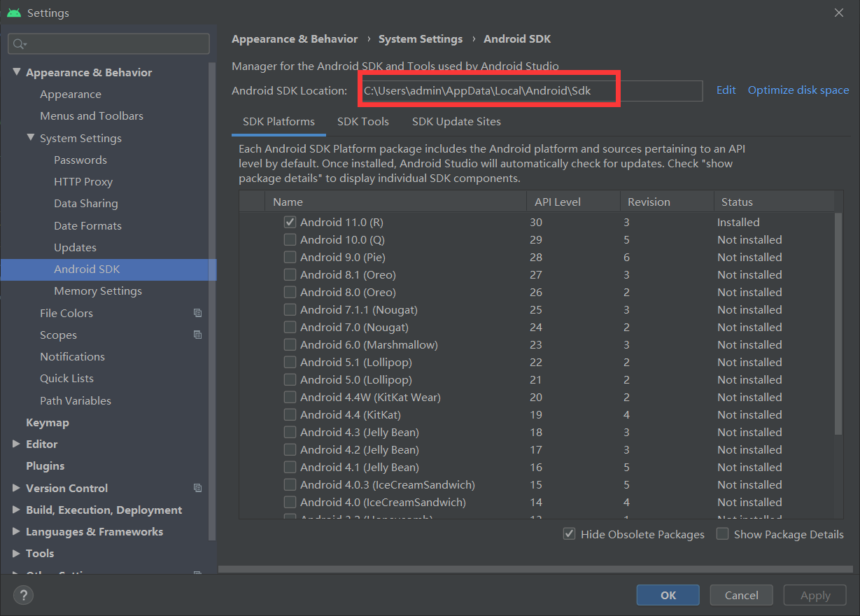Select Menus and Toolbars settings
Screen dimensions: 860x616
point(92,115)
